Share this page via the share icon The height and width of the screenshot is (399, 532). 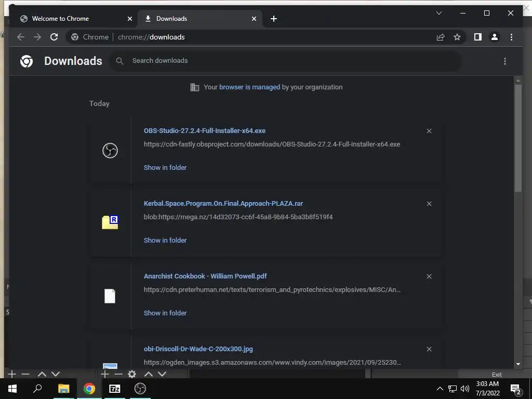441,37
